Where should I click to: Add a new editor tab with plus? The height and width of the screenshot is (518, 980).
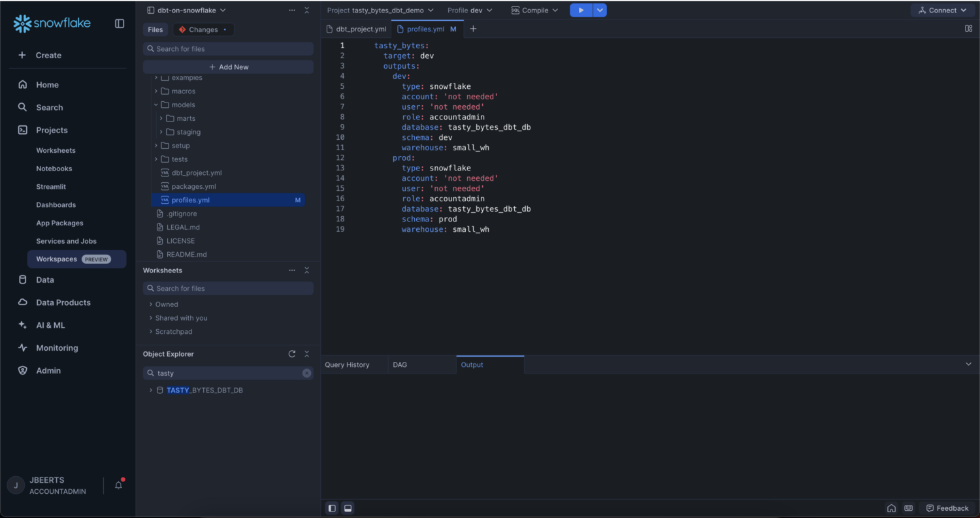pos(473,29)
